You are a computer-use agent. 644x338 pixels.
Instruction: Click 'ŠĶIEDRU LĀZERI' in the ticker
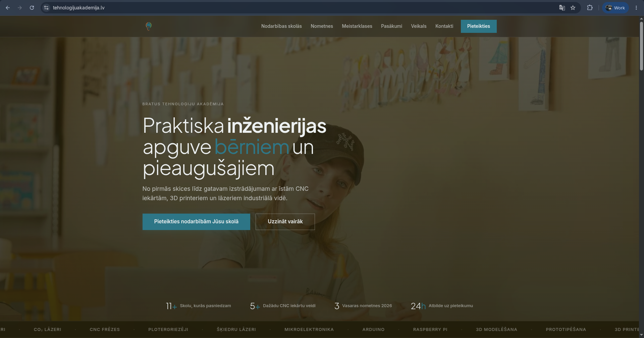tap(236, 330)
